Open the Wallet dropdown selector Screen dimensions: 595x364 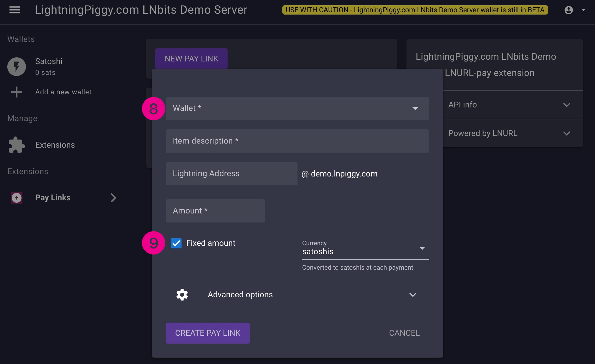(x=297, y=108)
